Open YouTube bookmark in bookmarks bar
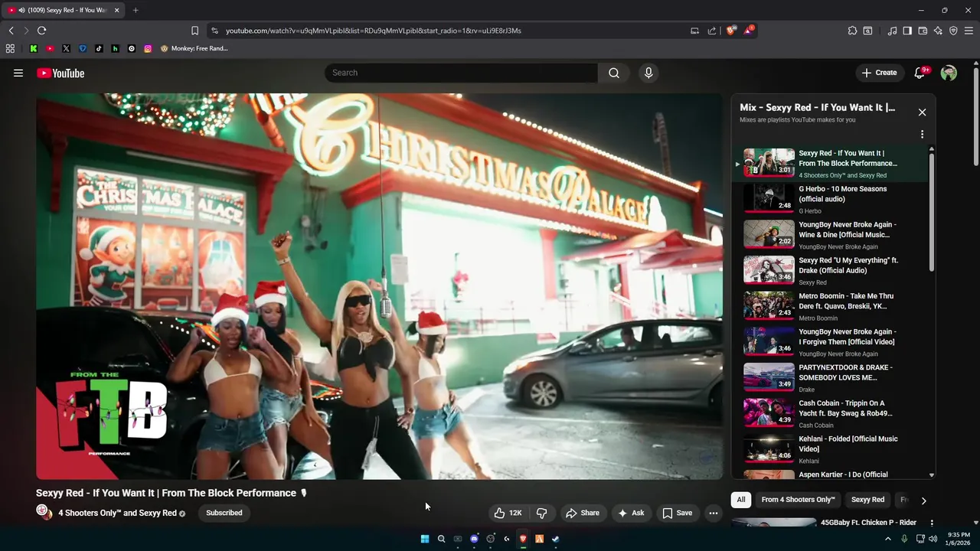980x551 pixels. pos(50,48)
